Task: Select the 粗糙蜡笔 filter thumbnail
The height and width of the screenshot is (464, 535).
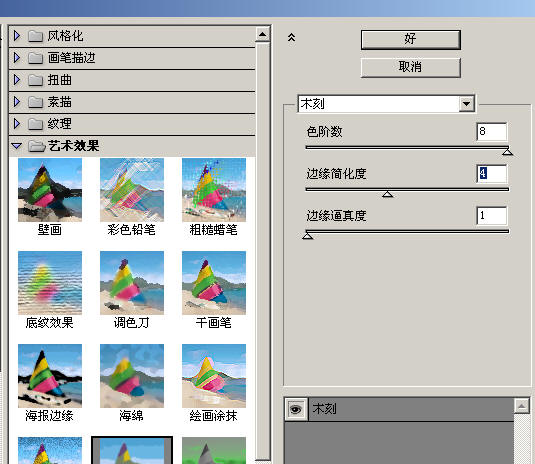Action: coord(214,190)
